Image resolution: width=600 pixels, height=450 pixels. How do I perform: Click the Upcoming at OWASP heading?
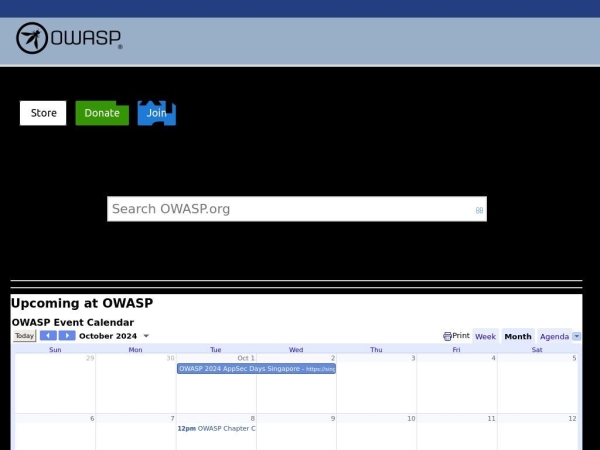82,303
